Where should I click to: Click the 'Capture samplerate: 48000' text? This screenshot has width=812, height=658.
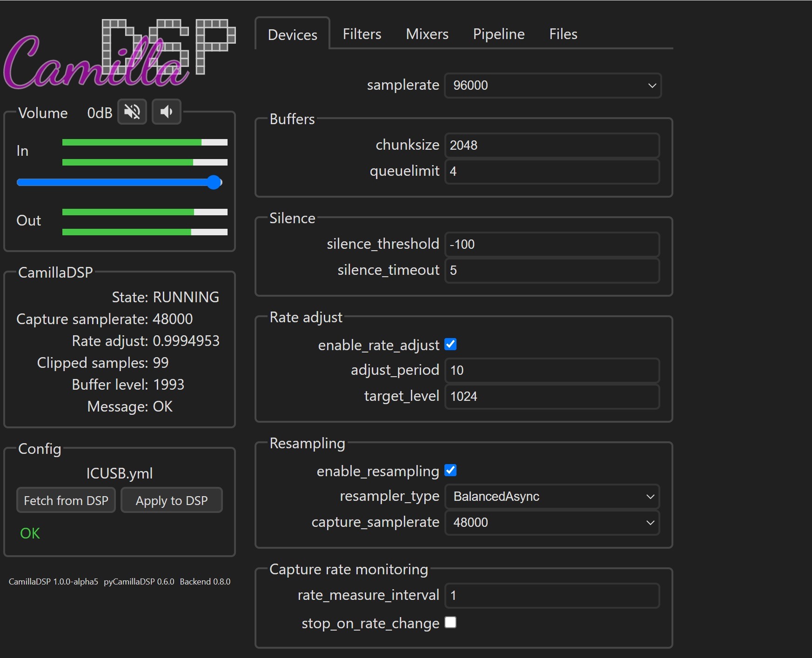[x=105, y=319]
